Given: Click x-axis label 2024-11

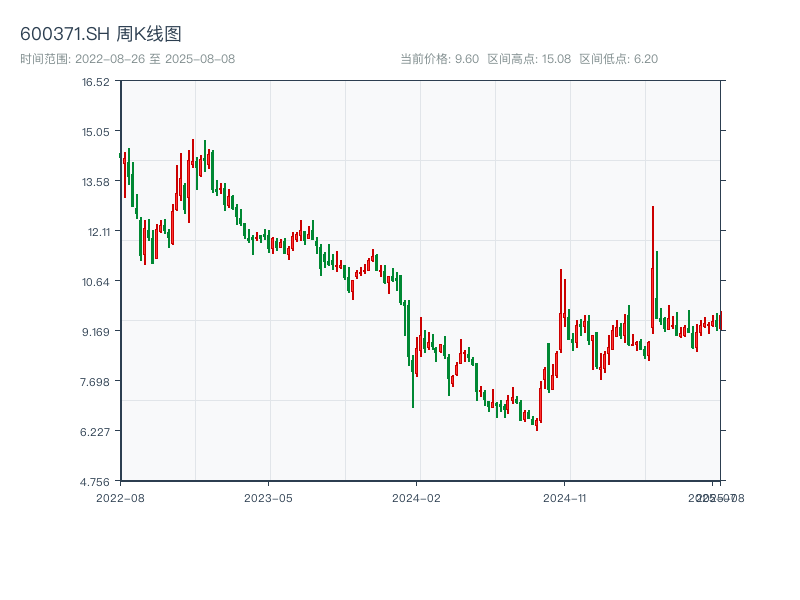Looking at the screenshot, I should coord(564,498).
